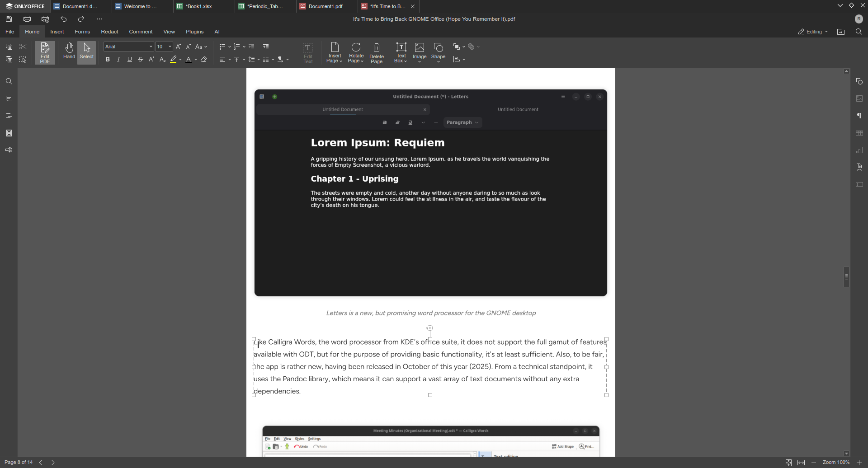Toggle italic formatting
868x468 pixels.
pos(118,60)
